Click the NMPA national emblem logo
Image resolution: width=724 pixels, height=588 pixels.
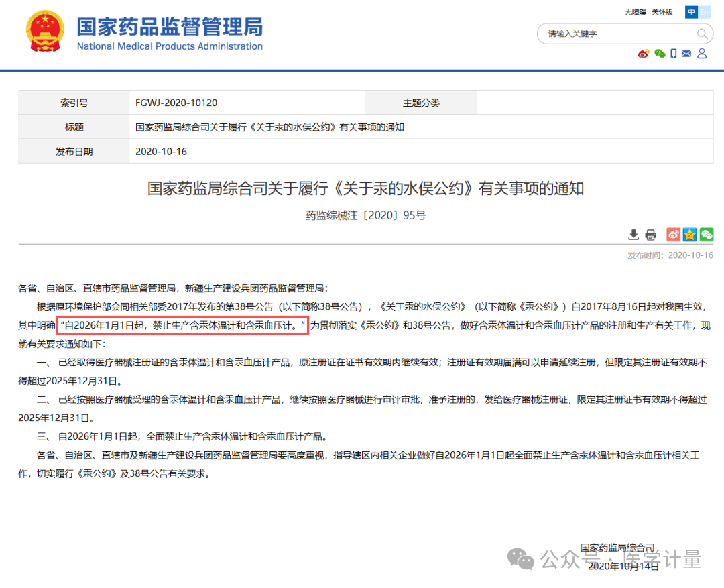pyautogui.click(x=44, y=30)
